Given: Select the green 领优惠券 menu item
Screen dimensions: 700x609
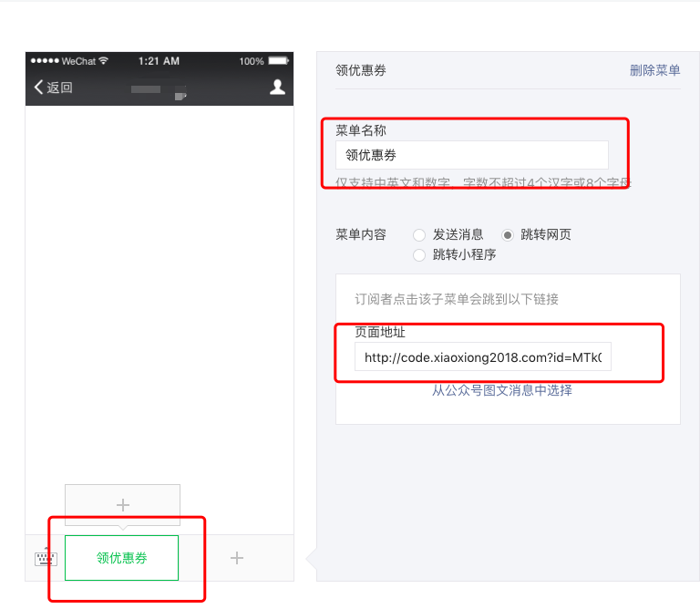Looking at the screenshot, I should pos(121,558).
